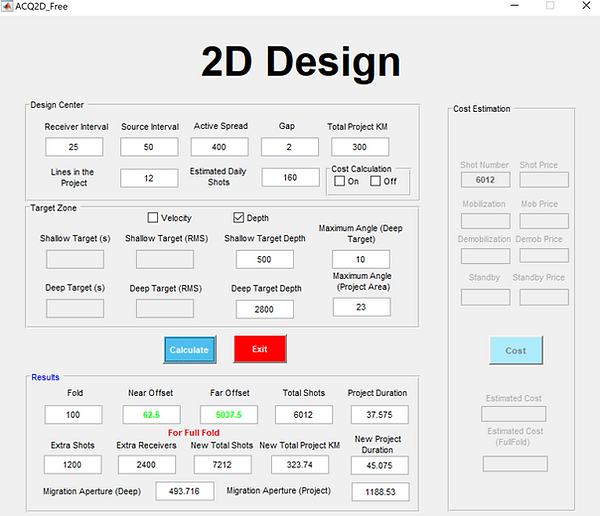
Task: Click the Shot Number field in Cost Estimation
Action: click(x=486, y=180)
